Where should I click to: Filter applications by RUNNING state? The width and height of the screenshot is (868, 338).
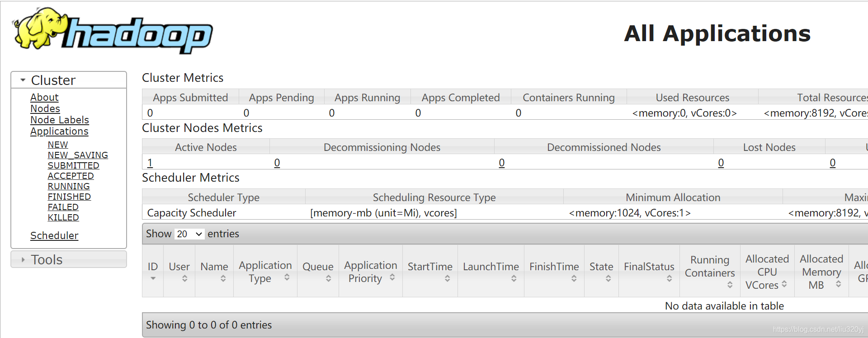pyautogui.click(x=69, y=186)
